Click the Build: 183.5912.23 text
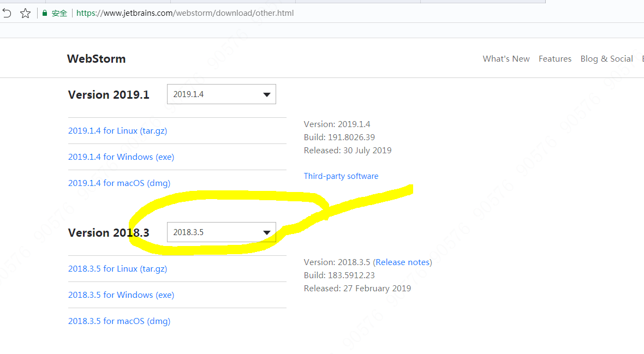The width and height of the screenshot is (644, 354). point(339,275)
